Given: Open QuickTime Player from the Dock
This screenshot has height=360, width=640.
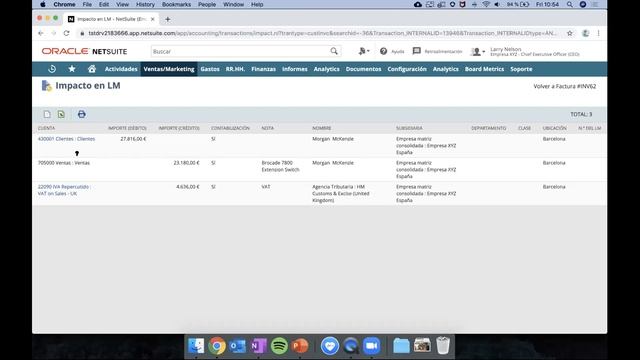Looking at the screenshot, I should 350,346.
